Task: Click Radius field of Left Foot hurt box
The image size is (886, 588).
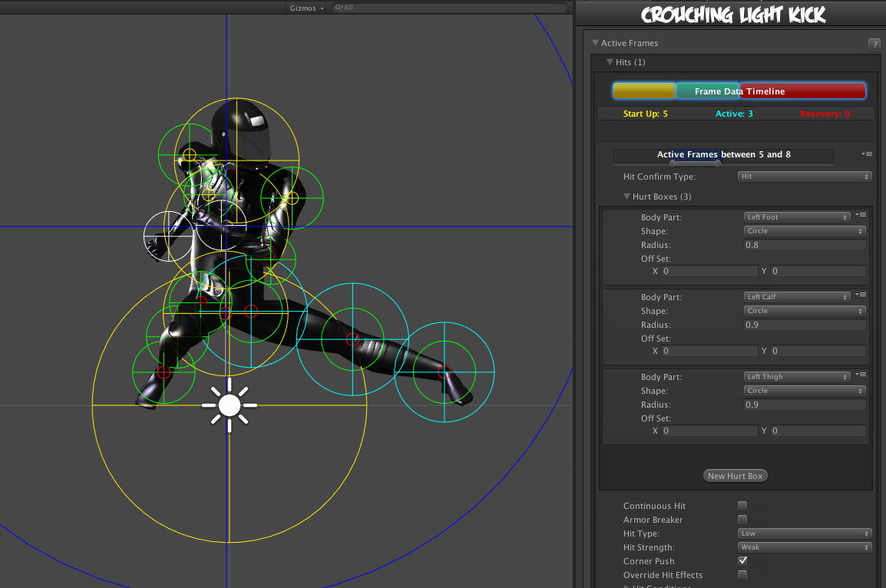Action: (805, 245)
